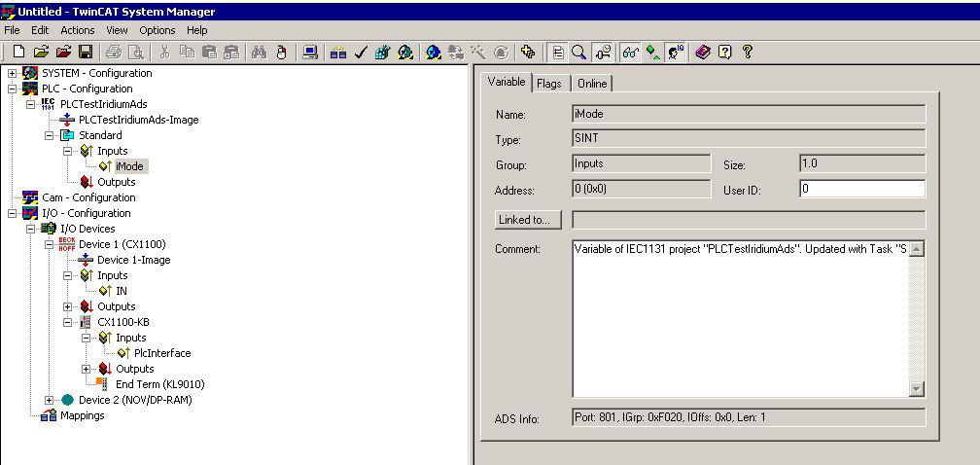Click the Linked to... button

[528, 220]
